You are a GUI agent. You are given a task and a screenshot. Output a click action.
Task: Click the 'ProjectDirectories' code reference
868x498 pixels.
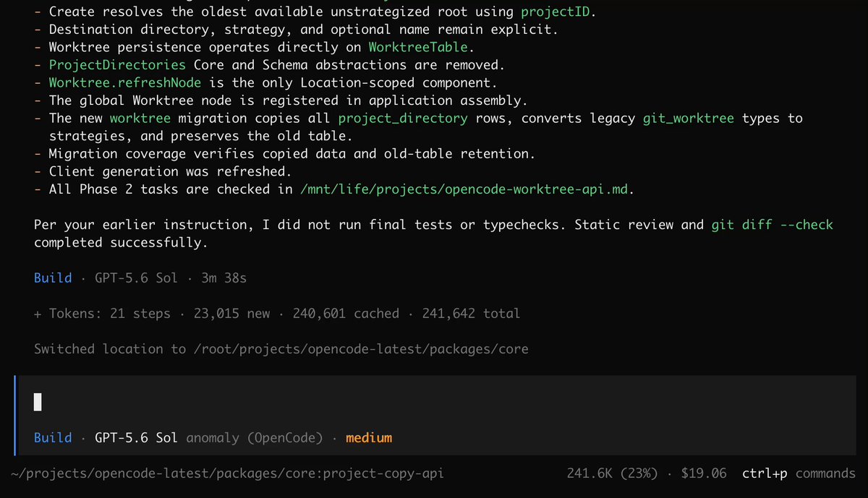click(x=117, y=65)
